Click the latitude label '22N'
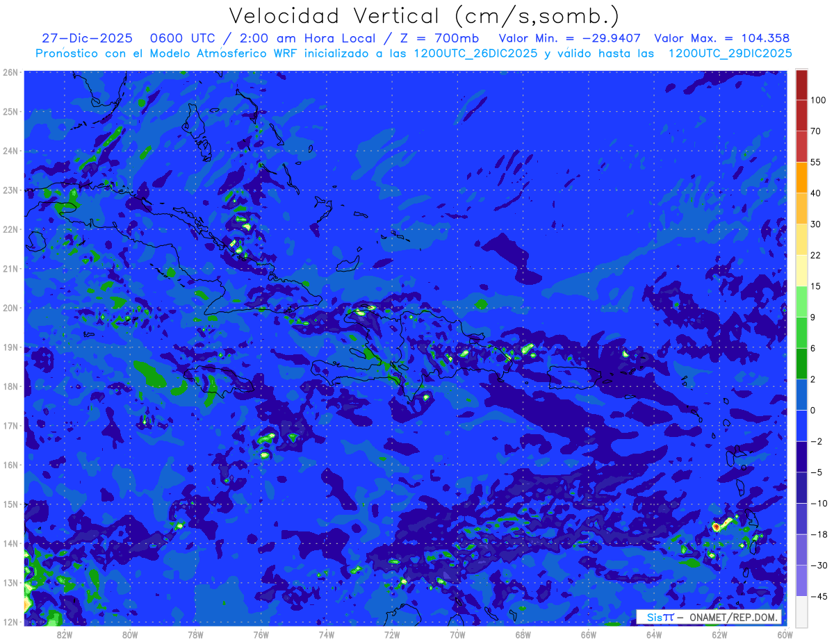Screen dimensions: 834x644 pos(10,229)
